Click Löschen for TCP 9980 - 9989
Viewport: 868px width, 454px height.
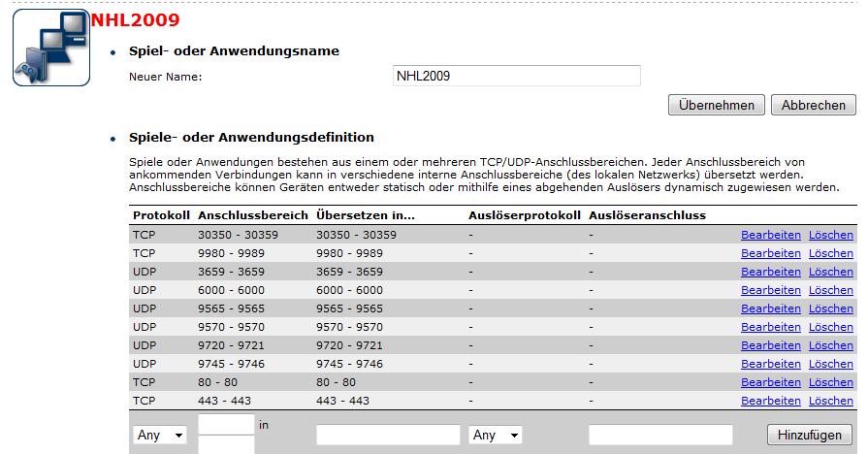click(x=831, y=253)
